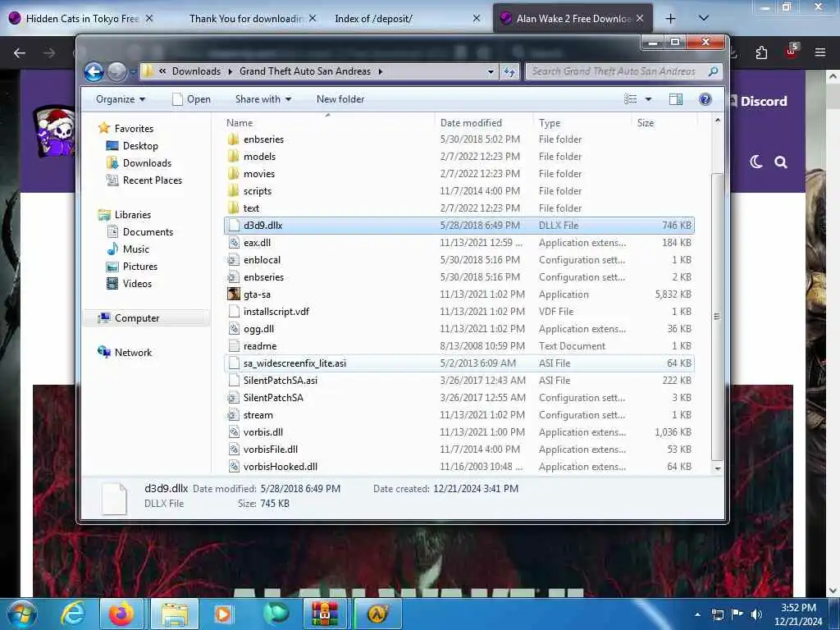Select the installscript.vdf file

point(459,311)
